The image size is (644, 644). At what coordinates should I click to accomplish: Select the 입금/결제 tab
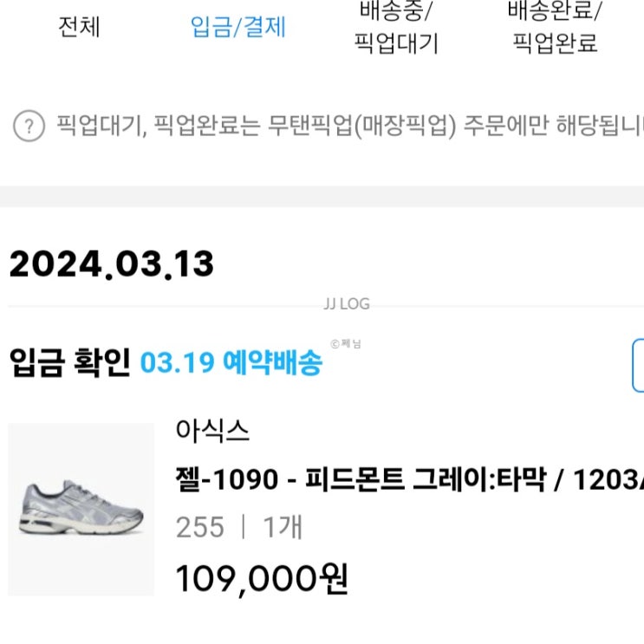pos(237,27)
